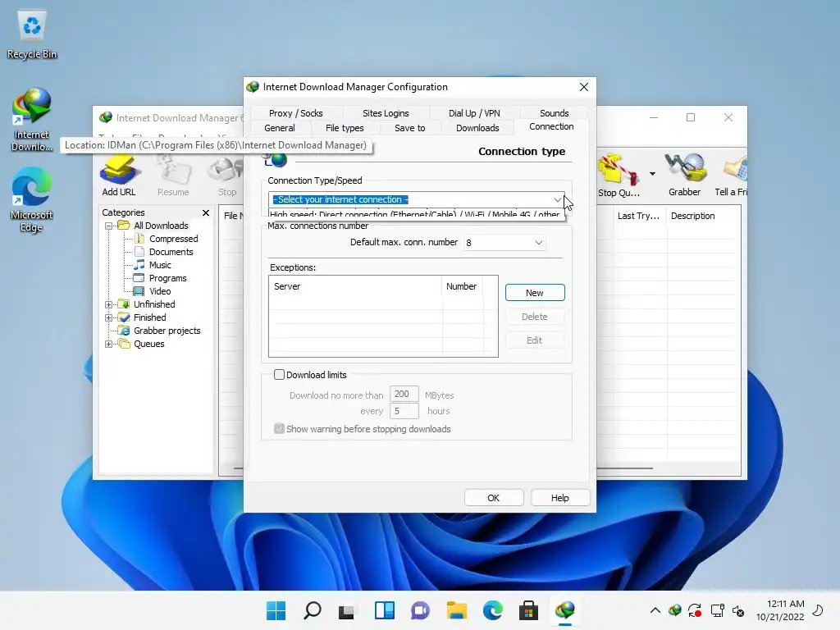This screenshot has width=840, height=630.
Task: Expand the Unfinished tree node
Action: click(109, 305)
